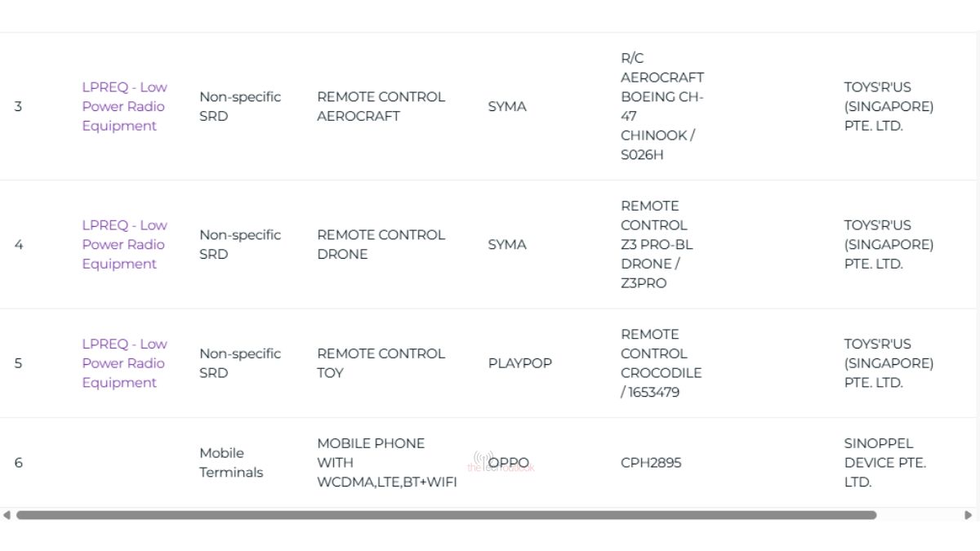980x551 pixels.
Task: Select the SINOPPEL DEVICE PTE. LTD. cell
Action: pos(884,463)
